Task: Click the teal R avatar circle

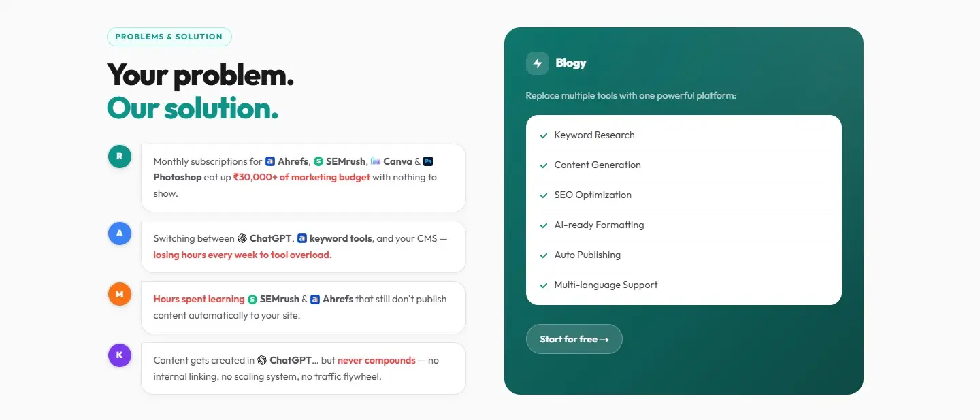Action: coord(120,157)
